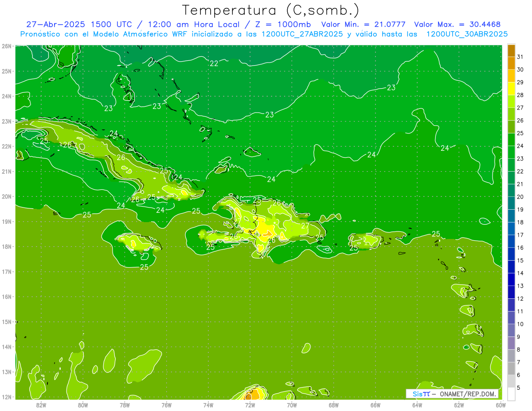Pick the teal swatch between 19 and 20
The height and width of the screenshot is (411, 532).
tap(511, 203)
